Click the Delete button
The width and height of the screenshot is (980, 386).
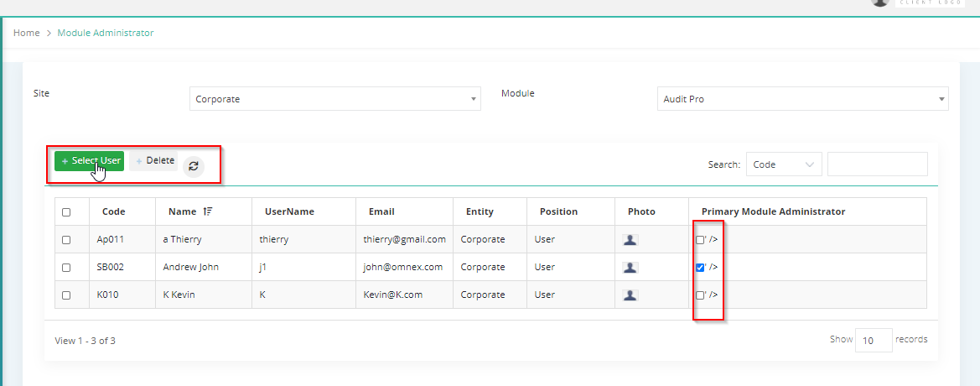pyautogui.click(x=155, y=161)
